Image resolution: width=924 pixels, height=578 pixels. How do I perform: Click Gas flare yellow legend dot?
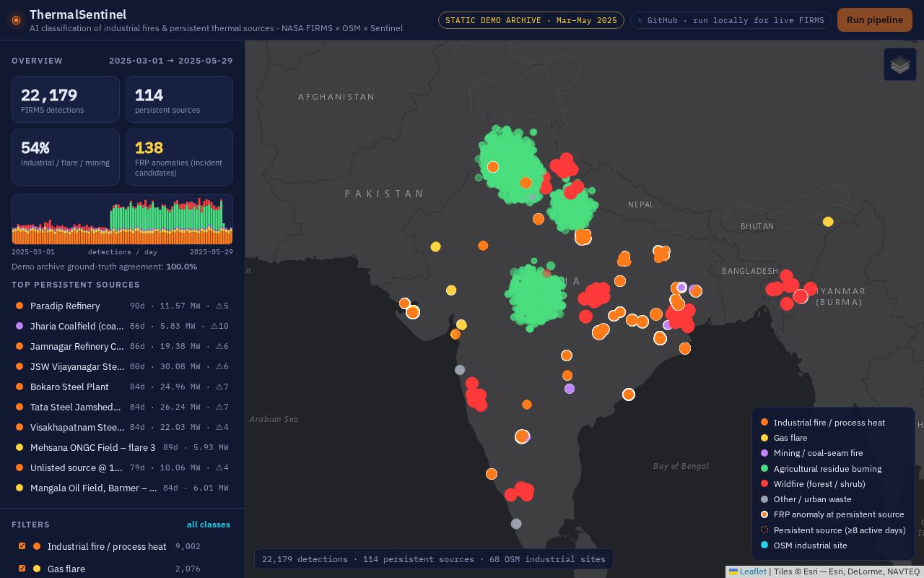764,438
